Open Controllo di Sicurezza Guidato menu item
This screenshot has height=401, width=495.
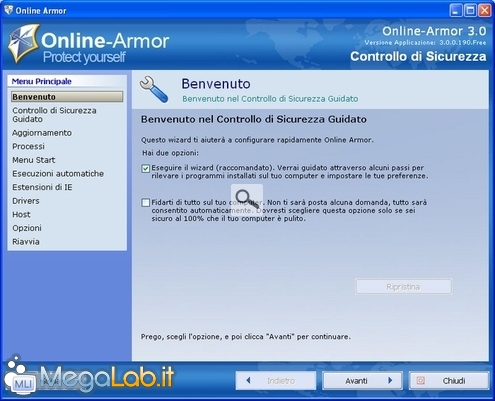point(54,115)
